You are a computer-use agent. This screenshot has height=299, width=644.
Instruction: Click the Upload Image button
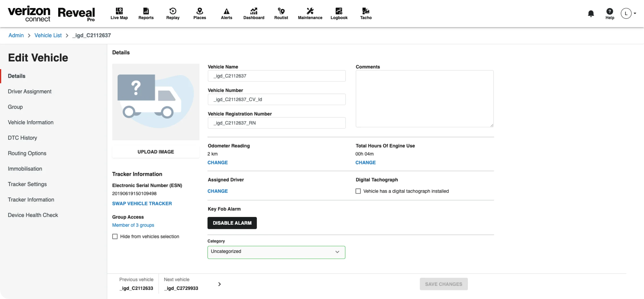(156, 152)
